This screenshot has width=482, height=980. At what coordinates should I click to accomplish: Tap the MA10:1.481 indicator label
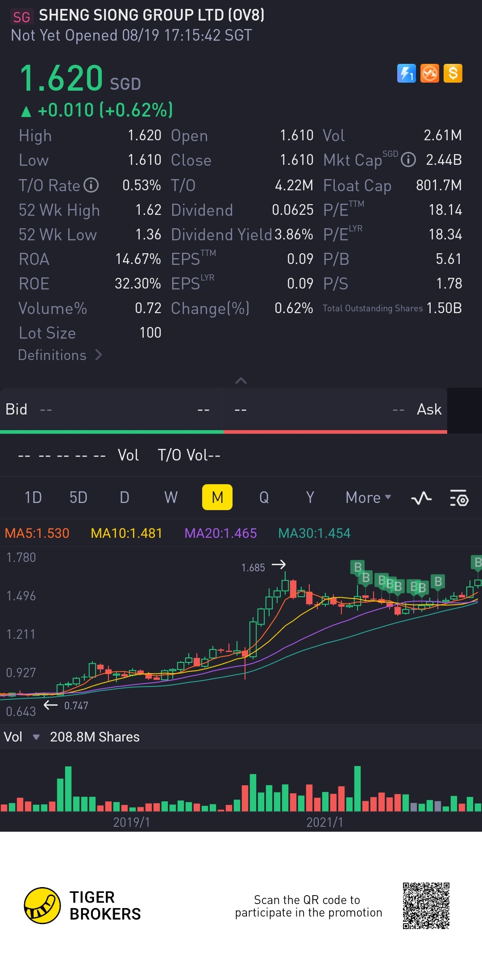pyautogui.click(x=126, y=533)
